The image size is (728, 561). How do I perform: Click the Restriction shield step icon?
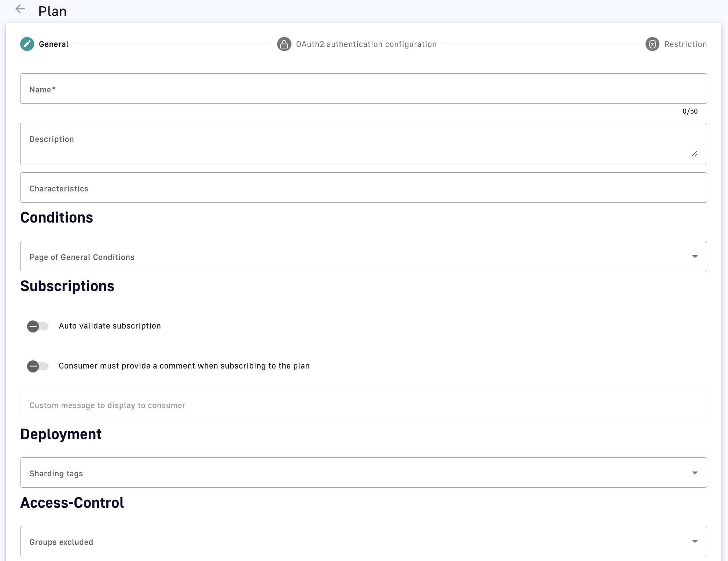pyautogui.click(x=652, y=44)
